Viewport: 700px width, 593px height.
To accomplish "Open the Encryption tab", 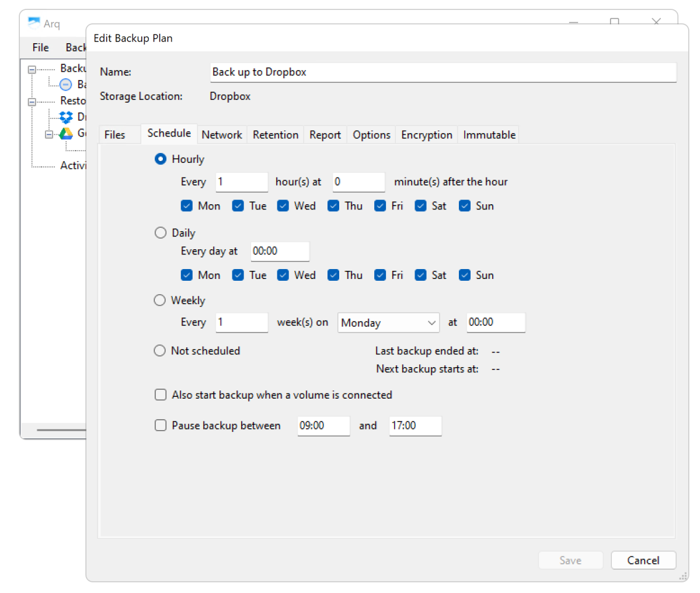I will pos(426,135).
